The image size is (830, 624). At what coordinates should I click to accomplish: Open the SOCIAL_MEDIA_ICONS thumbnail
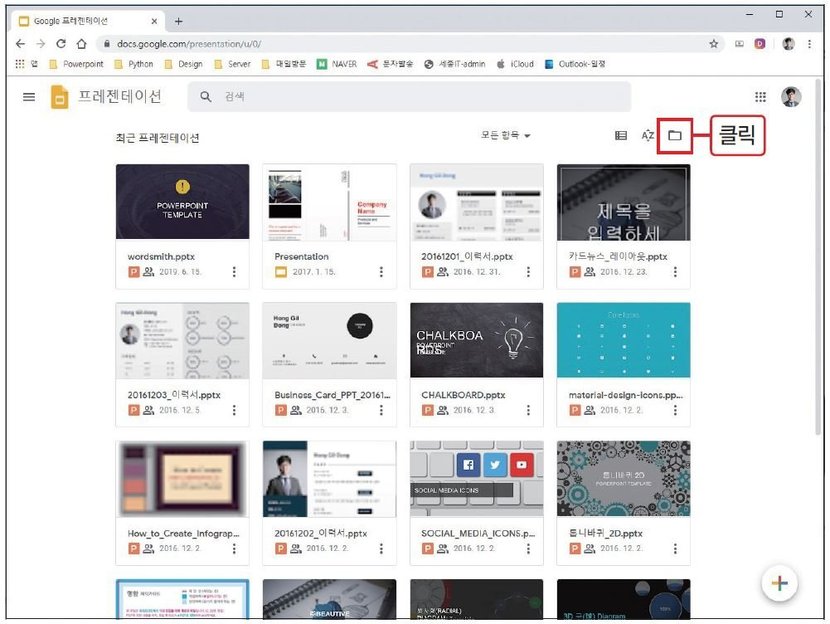click(476, 479)
